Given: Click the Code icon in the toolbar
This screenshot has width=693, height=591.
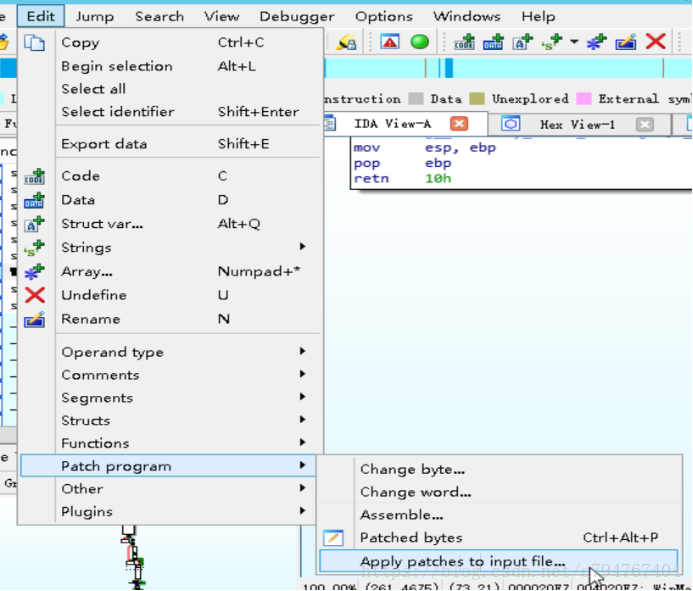Looking at the screenshot, I should click(x=464, y=42).
